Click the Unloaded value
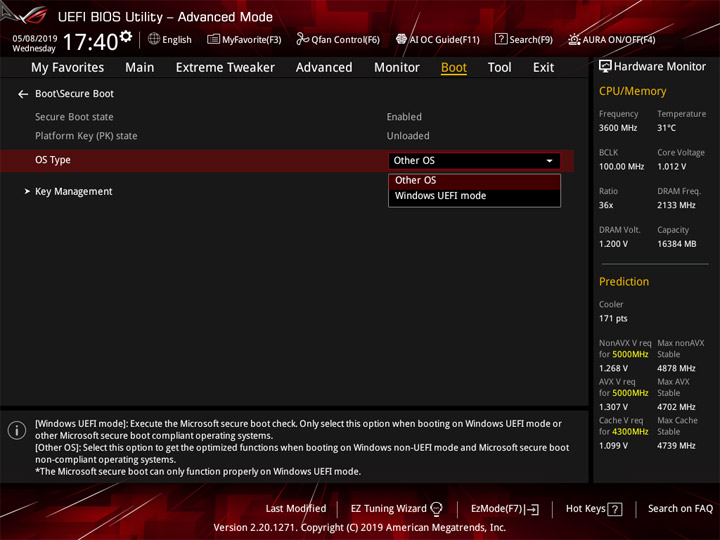This screenshot has height=540, width=720. (x=408, y=136)
